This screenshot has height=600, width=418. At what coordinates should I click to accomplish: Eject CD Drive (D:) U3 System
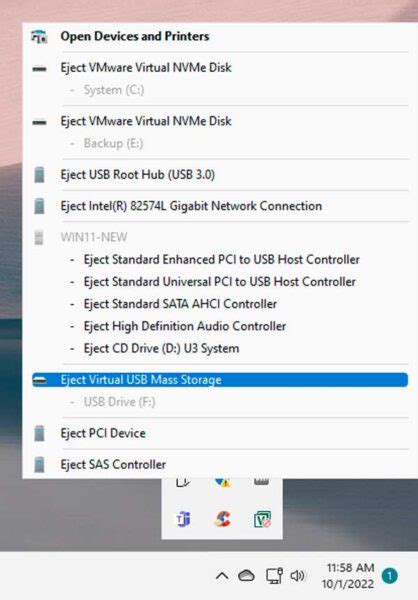pos(161,349)
